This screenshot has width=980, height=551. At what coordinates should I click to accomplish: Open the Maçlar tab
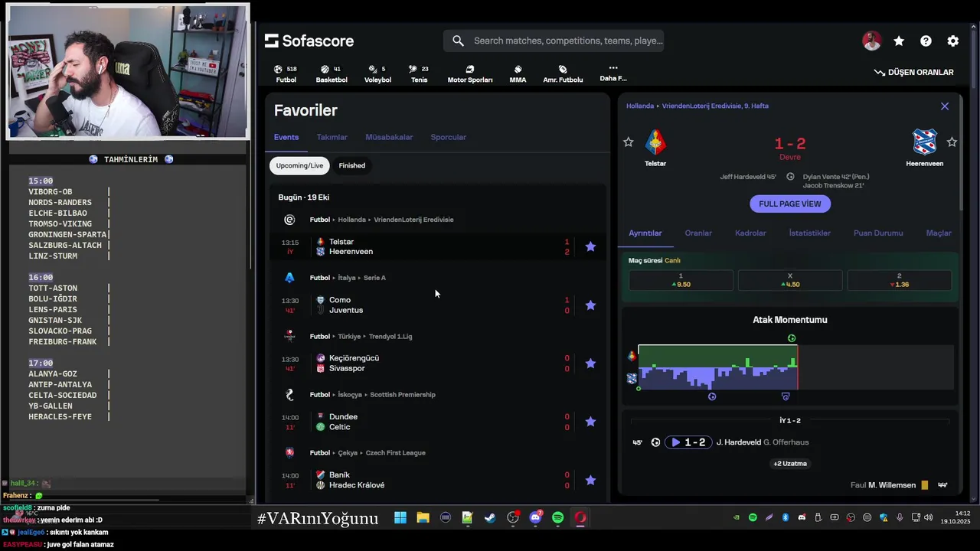tap(939, 233)
